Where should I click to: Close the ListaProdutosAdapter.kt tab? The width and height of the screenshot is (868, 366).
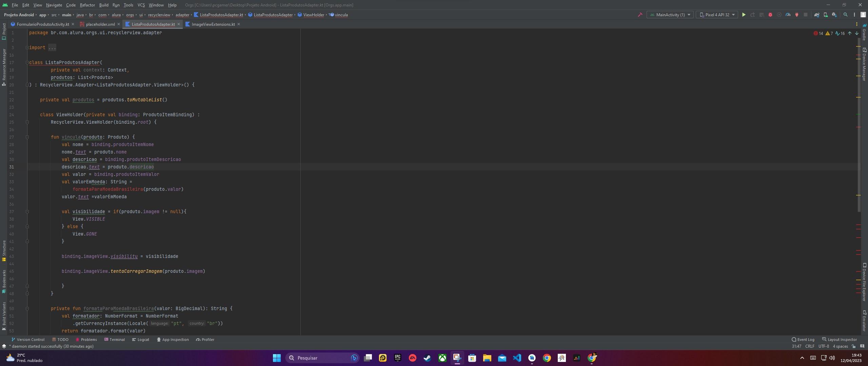(x=179, y=24)
